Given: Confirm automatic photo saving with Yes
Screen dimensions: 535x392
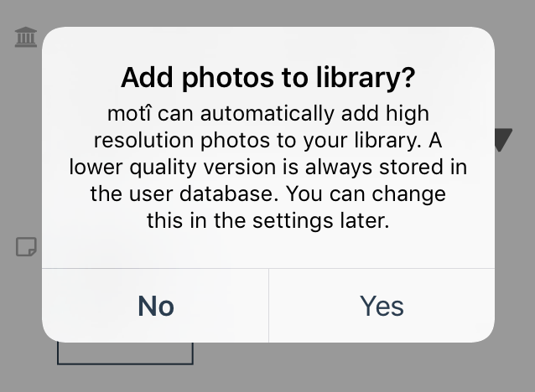Looking at the screenshot, I should [382, 306].
